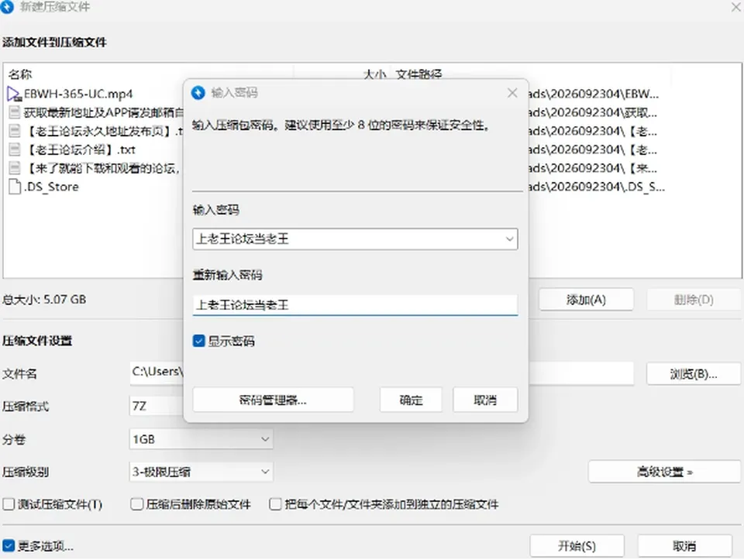Close the 输入密码 password dialog
The height and width of the screenshot is (560, 744).
512,93
